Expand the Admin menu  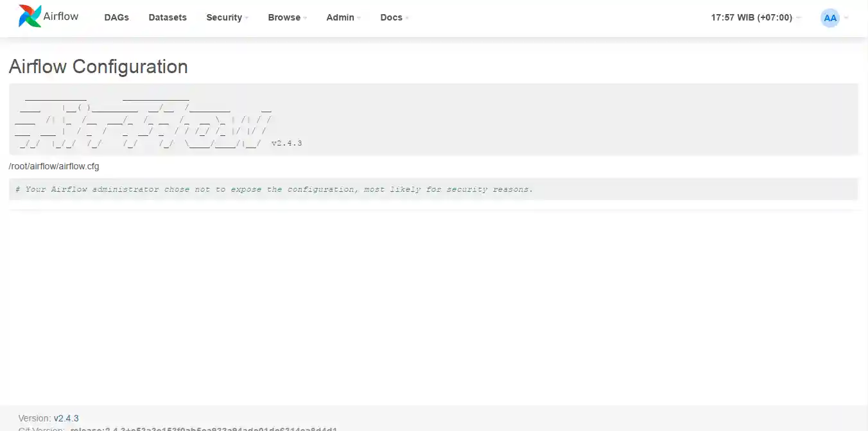click(x=343, y=17)
